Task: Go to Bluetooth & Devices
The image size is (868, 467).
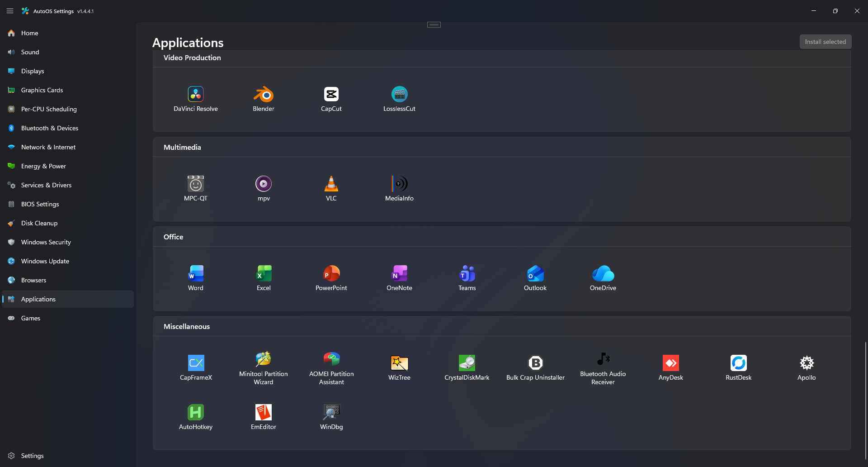Action: point(68,128)
